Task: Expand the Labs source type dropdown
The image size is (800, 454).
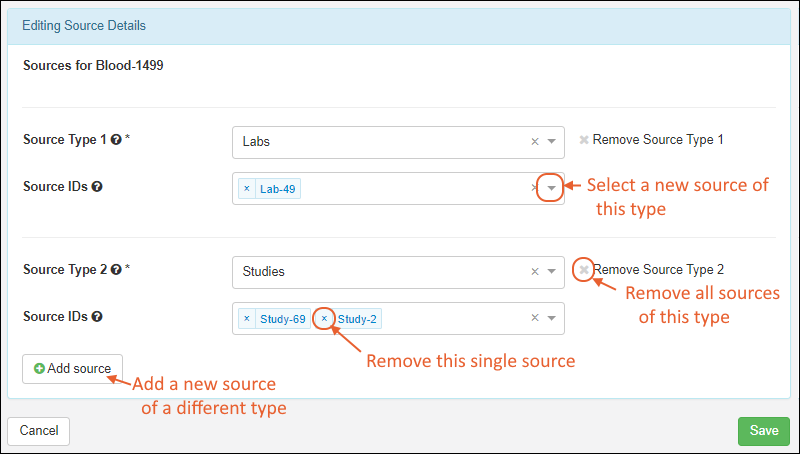Action: click(x=551, y=141)
